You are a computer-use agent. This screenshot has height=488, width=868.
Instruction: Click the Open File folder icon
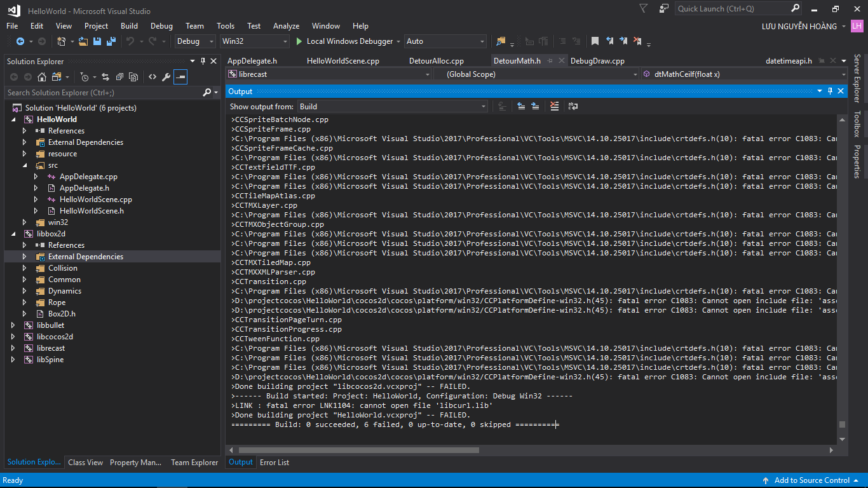coord(83,41)
